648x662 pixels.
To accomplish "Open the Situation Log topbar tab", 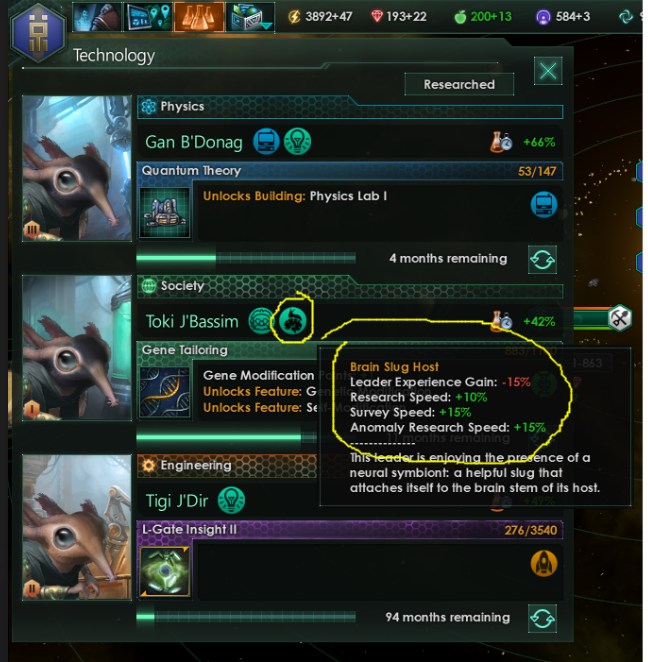I will [147, 17].
